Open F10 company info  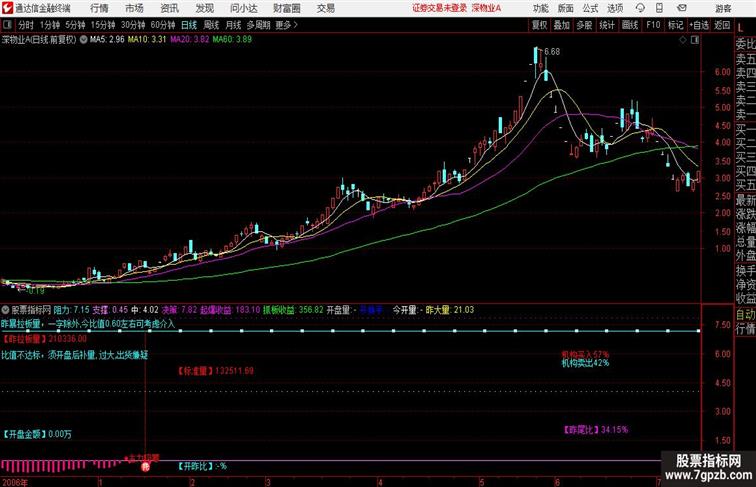tap(653, 25)
